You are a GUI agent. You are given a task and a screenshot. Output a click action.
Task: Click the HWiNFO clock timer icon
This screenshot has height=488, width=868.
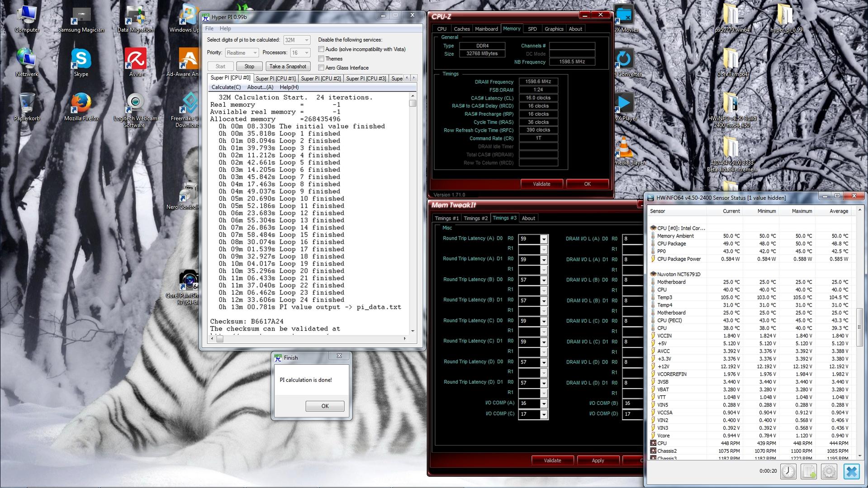788,471
